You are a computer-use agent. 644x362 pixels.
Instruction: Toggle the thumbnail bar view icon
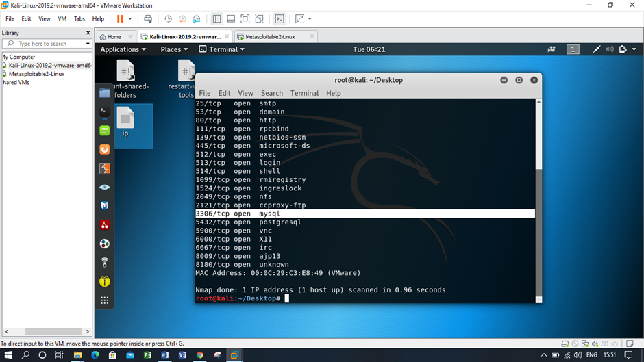[231, 19]
